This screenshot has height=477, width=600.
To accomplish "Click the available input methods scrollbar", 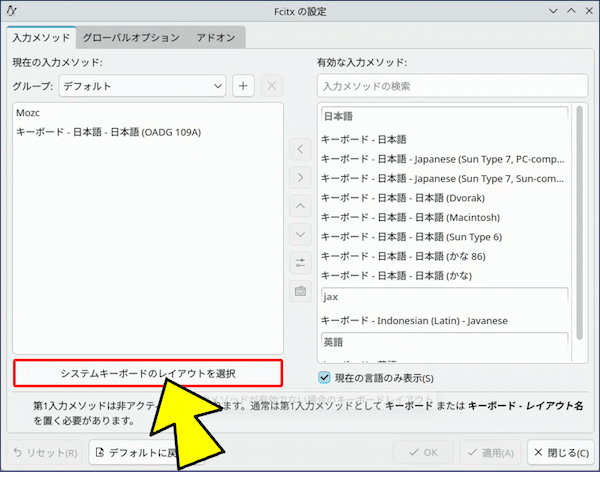I will [580, 220].
